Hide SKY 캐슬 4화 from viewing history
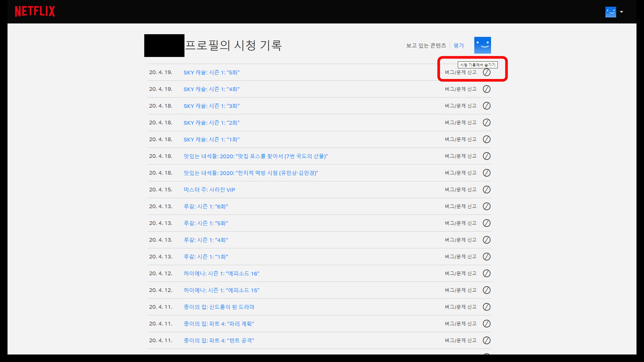The width and height of the screenshot is (644, 362). pos(486,89)
